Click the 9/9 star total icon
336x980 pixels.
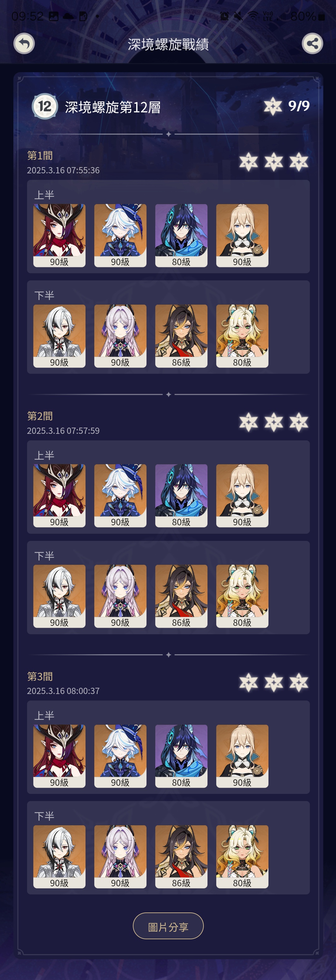pos(273,106)
